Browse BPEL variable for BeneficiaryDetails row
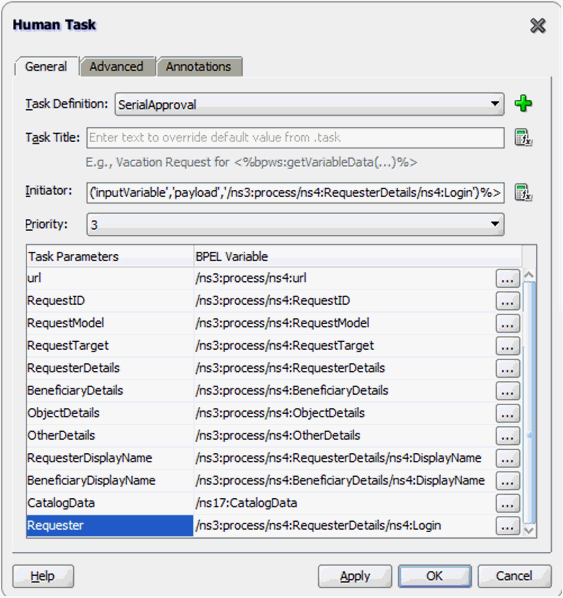 (507, 391)
